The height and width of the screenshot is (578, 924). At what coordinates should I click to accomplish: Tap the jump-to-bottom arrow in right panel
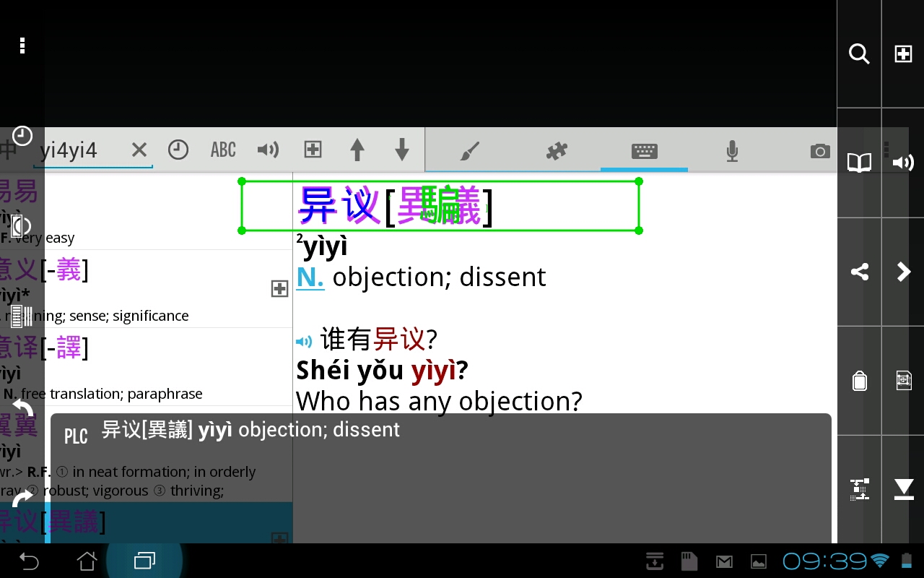tap(903, 489)
